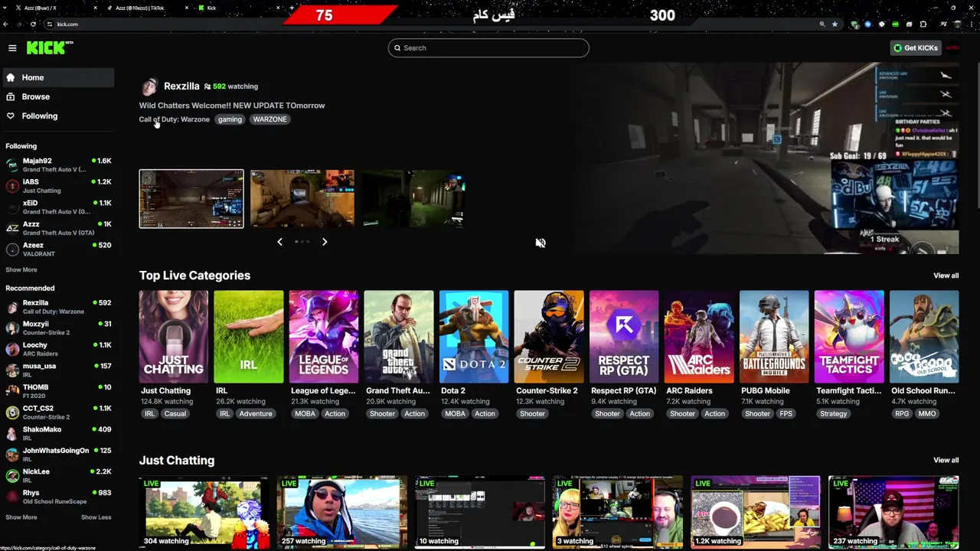
Task: Open Browse in the sidebar
Action: coord(57,96)
